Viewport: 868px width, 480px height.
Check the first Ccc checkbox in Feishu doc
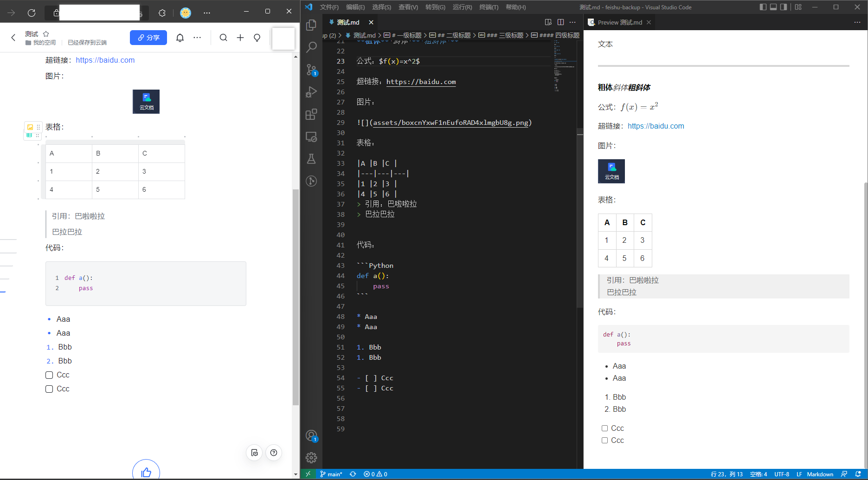pyautogui.click(x=49, y=375)
